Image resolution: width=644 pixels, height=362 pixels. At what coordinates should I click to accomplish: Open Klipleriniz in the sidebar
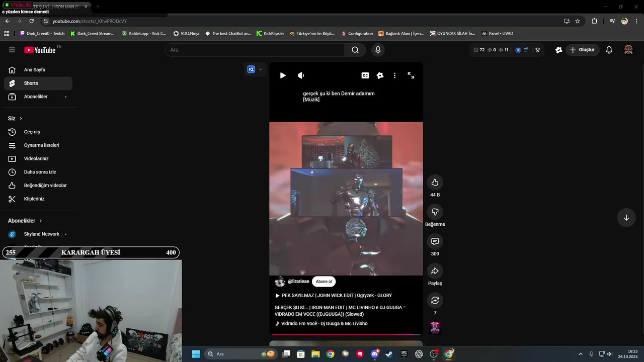pos(38,199)
